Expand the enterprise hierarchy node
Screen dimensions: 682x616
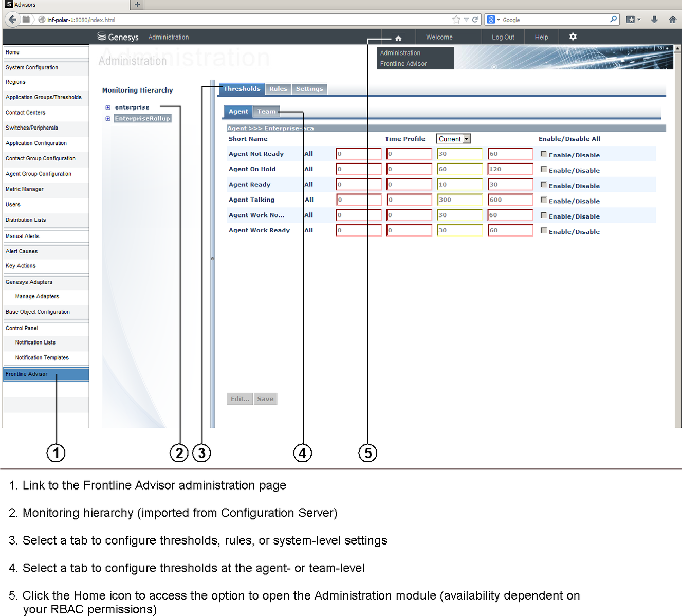(108, 107)
